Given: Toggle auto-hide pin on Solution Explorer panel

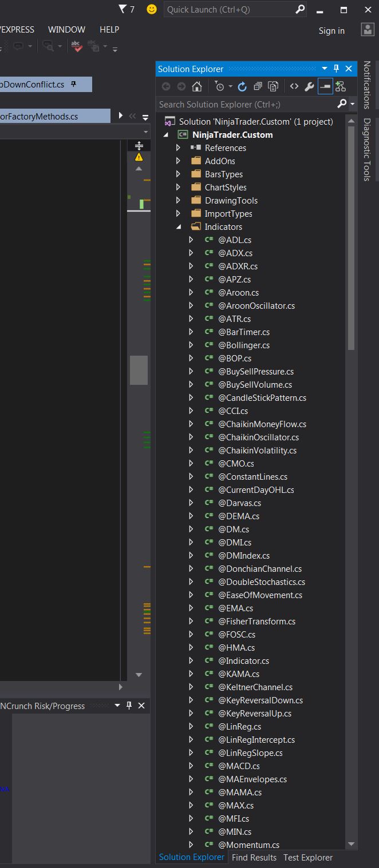Looking at the screenshot, I should (x=336, y=69).
